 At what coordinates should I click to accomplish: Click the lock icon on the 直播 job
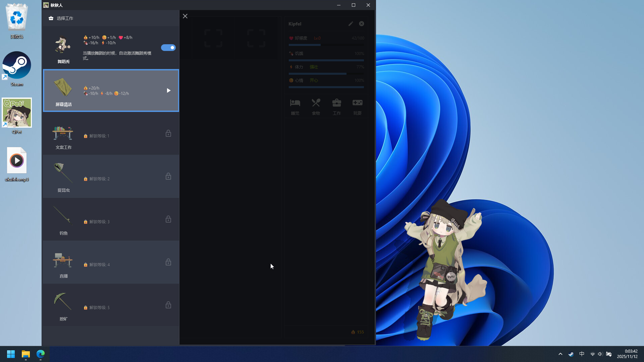(168, 262)
